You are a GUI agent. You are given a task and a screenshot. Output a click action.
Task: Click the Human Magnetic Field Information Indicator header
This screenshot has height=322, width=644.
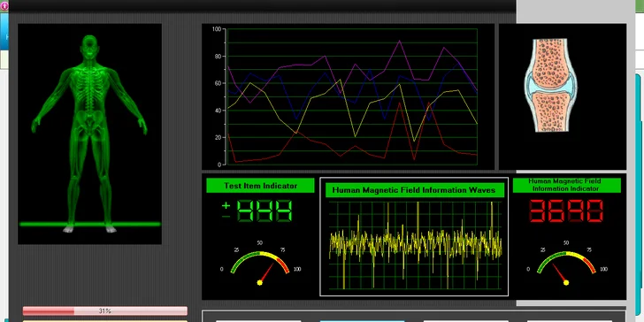pos(566,185)
